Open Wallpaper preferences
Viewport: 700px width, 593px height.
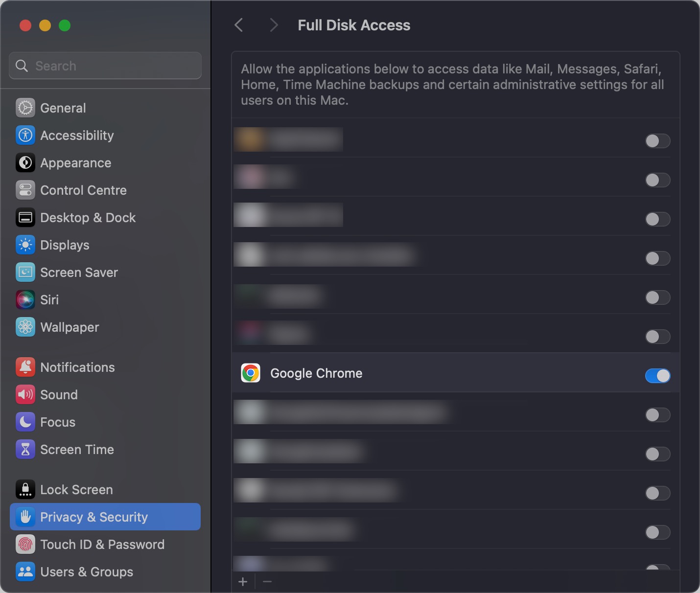70,327
